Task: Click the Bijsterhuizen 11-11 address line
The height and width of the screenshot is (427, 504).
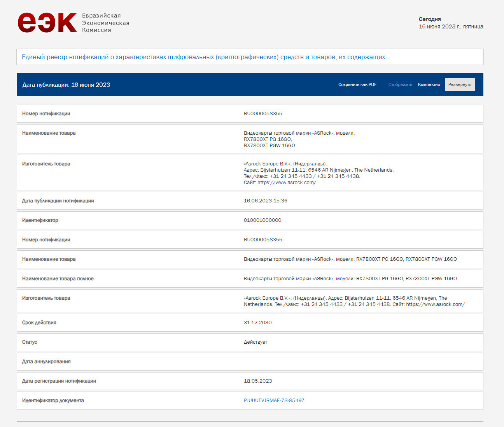Action: pyautogui.click(x=318, y=170)
